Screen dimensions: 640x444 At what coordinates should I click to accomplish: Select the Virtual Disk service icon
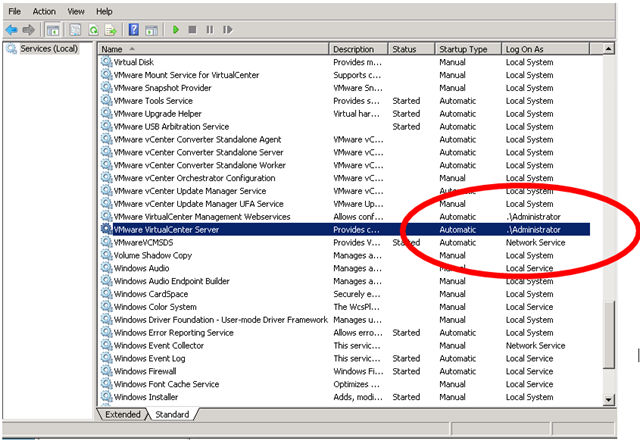[x=106, y=62]
